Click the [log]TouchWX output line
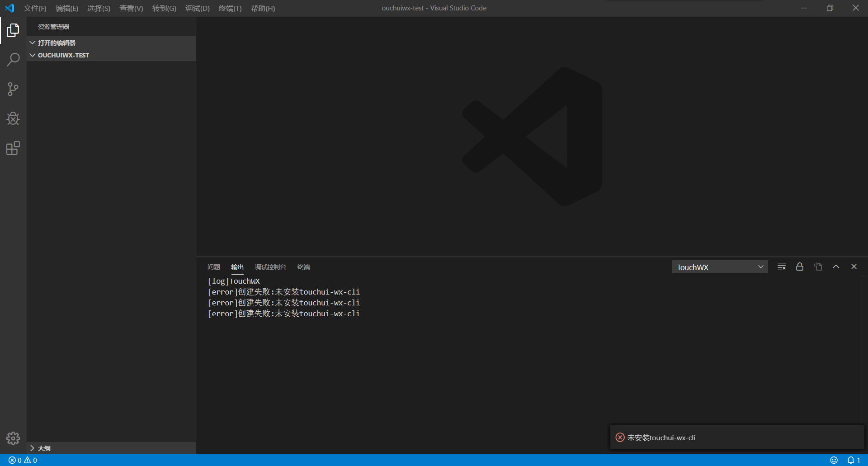Viewport: 868px width, 466px height. [x=234, y=281]
